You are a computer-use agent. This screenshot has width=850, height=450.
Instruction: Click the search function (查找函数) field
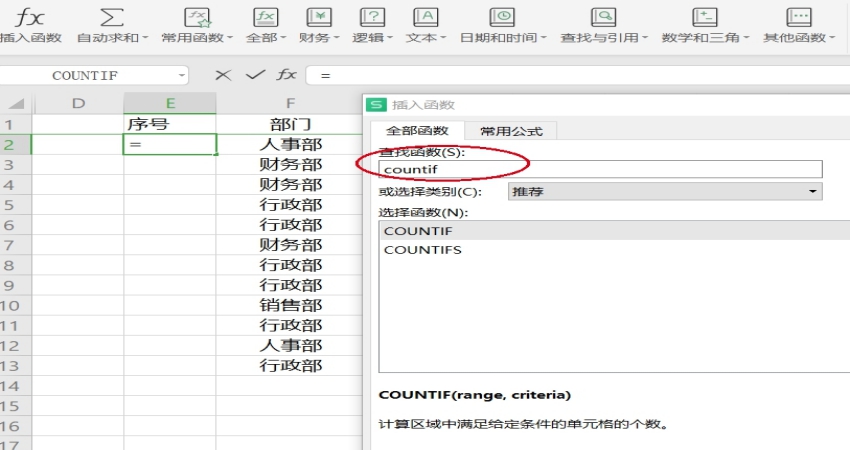(600, 170)
